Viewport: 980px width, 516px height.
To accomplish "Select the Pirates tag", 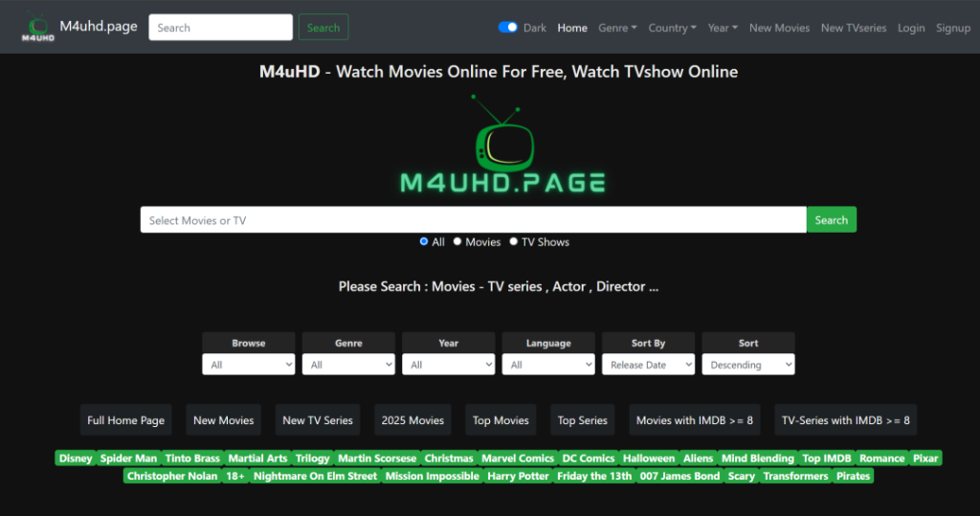I will click(853, 476).
